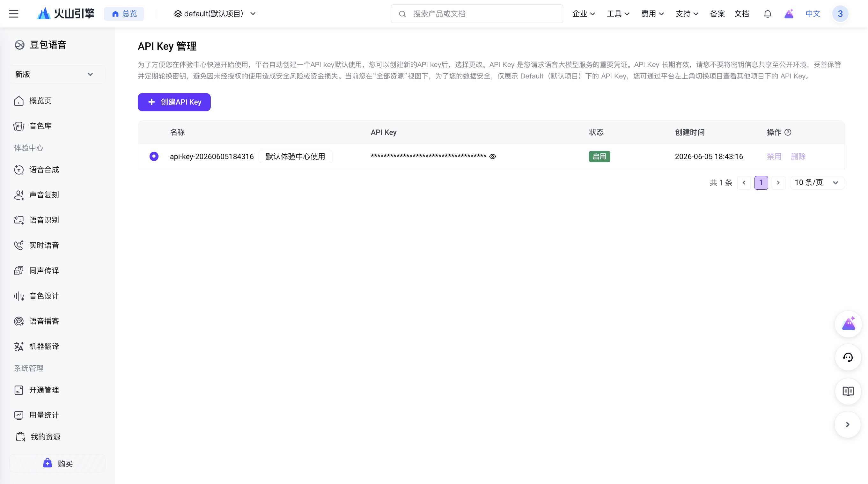Open the 10 条/页 page size dropdown

pyautogui.click(x=817, y=183)
